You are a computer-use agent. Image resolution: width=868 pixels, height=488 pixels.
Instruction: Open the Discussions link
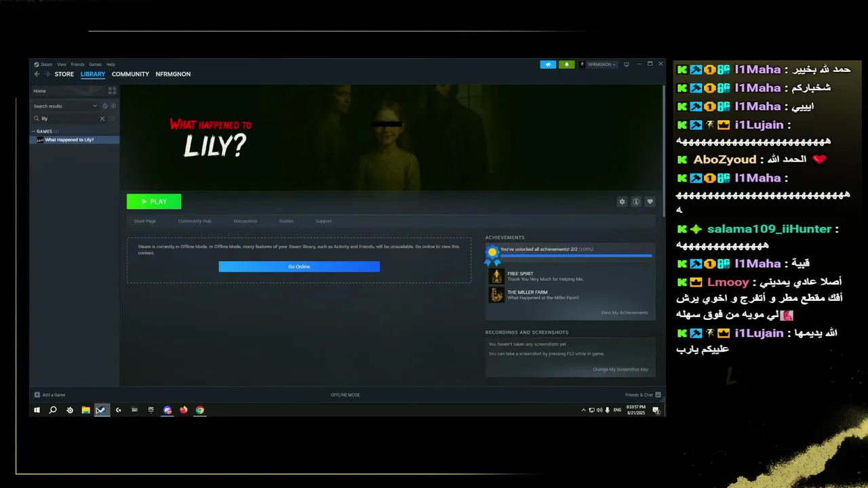tap(245, 221)
